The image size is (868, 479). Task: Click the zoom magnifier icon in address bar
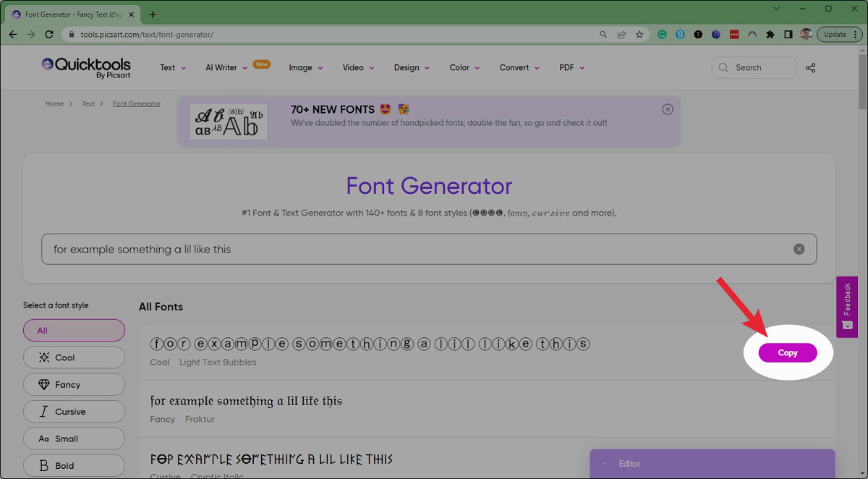603,34
